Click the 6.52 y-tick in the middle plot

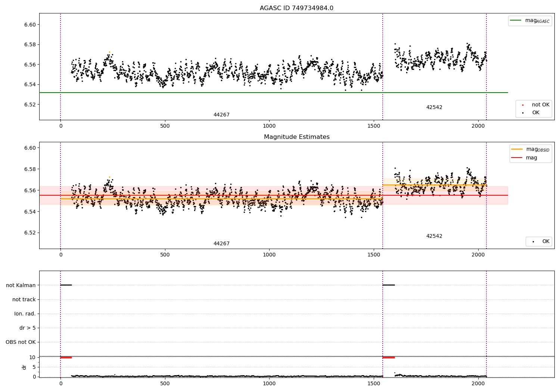coord(30,233)
